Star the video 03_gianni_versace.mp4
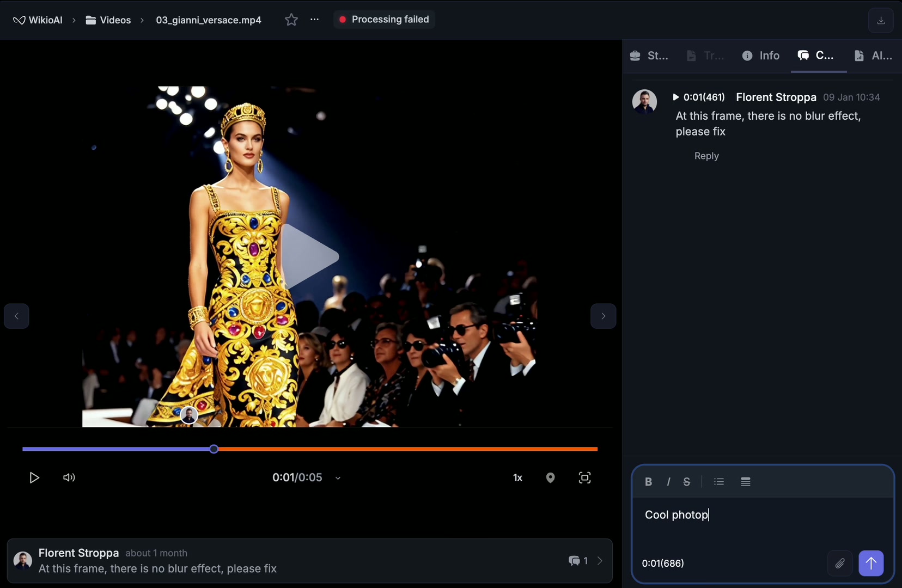Viewport: 902px width, 588px height. click(x=291, y=20)
